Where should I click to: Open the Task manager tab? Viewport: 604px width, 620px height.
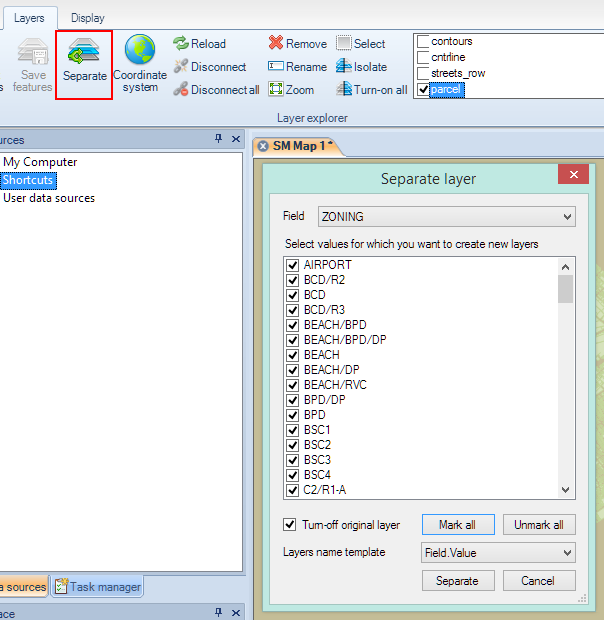click(97, 587)
